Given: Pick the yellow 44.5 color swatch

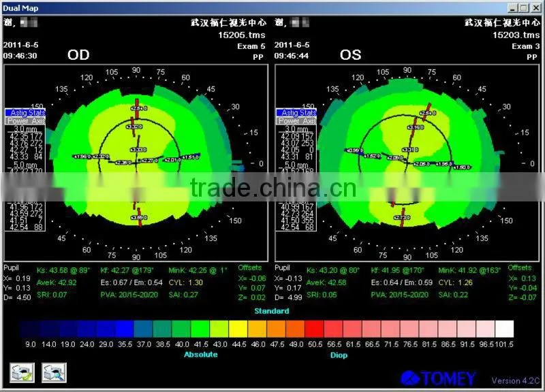Looking at the screenshot, I should coord(238,329).
